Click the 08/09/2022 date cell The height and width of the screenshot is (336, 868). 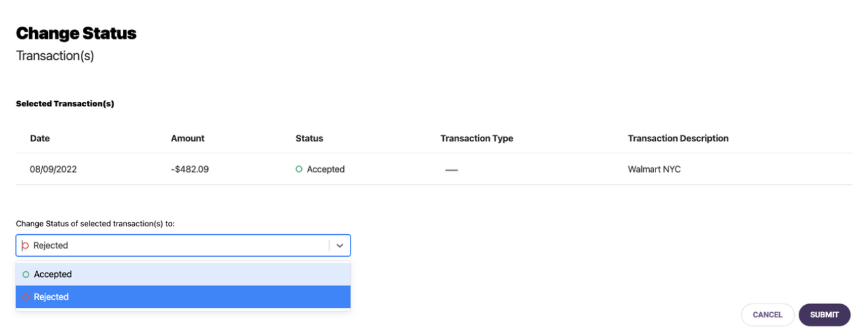pos(53,169)
